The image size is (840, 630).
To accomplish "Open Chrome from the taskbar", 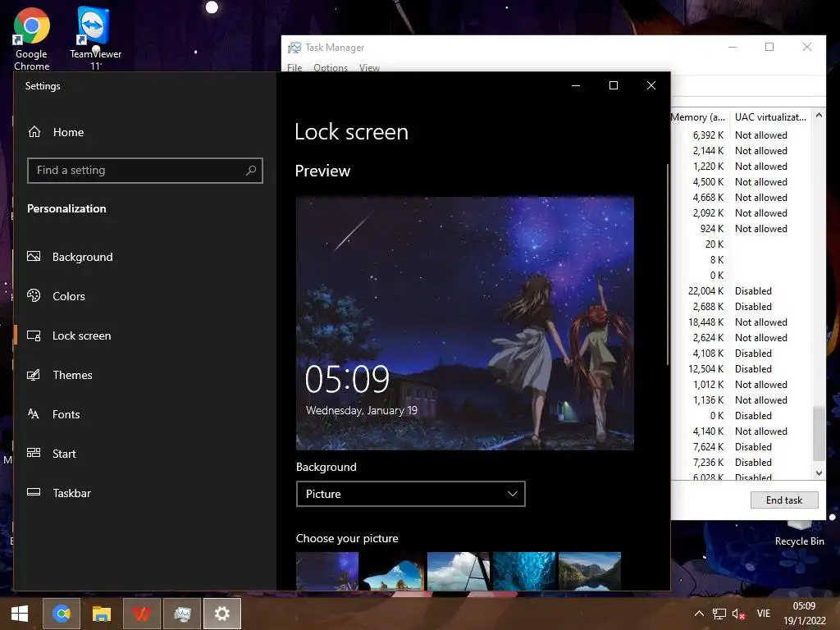I will (62, 614).
